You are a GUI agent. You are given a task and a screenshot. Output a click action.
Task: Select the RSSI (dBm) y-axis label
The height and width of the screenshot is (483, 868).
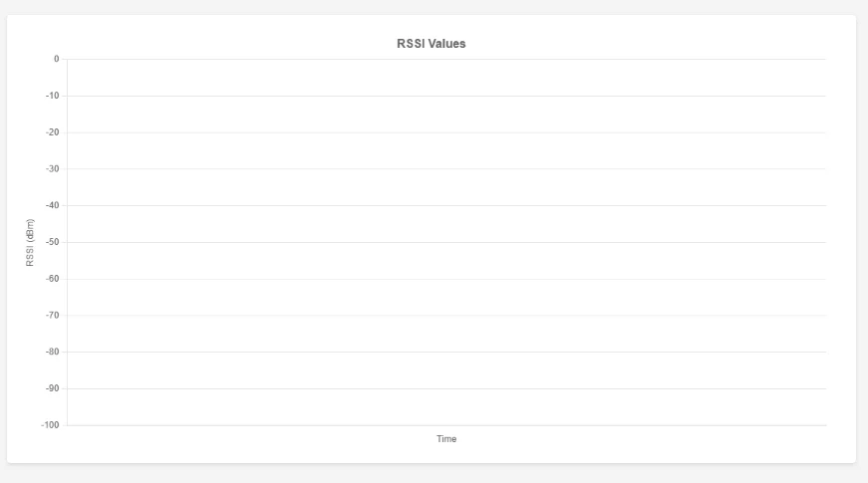pyautogui.click(x=30, y=242)
